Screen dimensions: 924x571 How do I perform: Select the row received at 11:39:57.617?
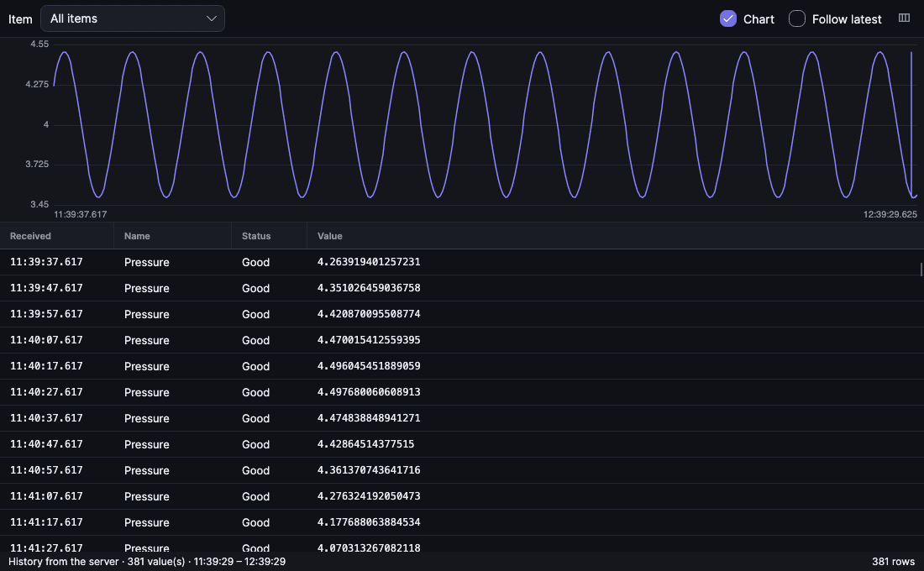[462, 314]
